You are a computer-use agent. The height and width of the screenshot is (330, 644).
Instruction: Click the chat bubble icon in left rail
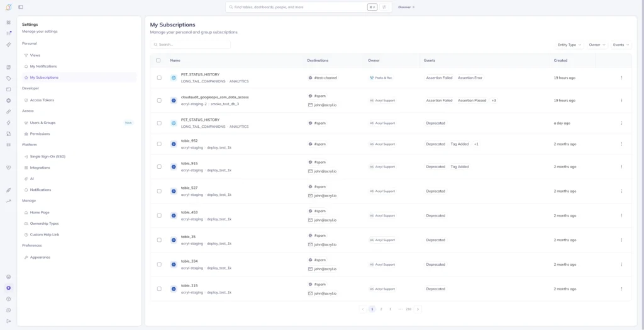point(9,310)
